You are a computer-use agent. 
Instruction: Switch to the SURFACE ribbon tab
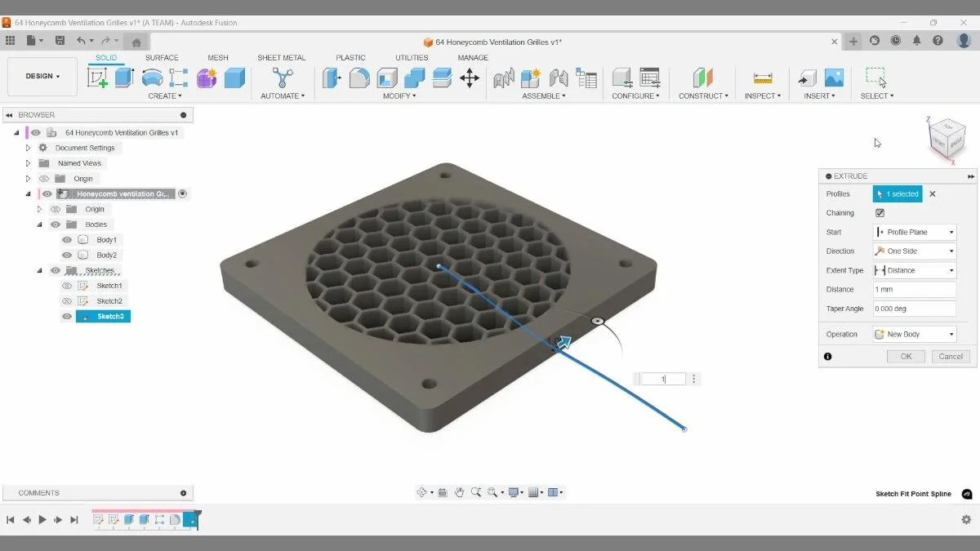(x=162, y=57)
